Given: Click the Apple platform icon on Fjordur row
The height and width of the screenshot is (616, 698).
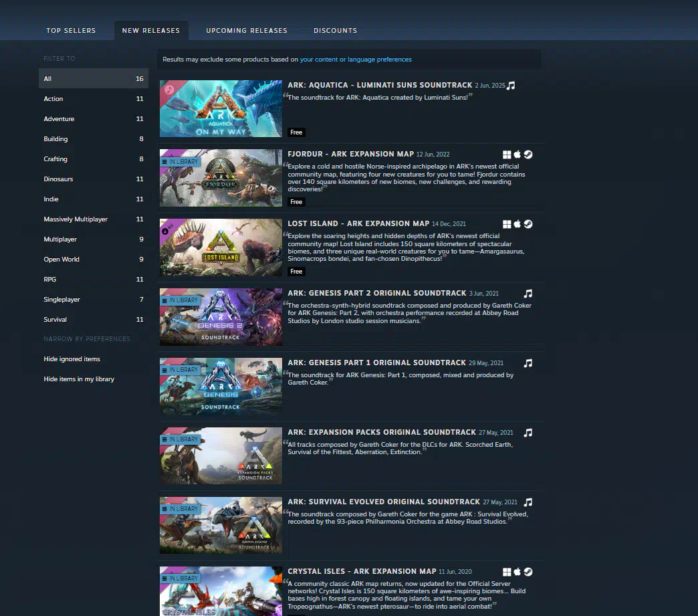Looking at the screenshot, I should (517, 155).
